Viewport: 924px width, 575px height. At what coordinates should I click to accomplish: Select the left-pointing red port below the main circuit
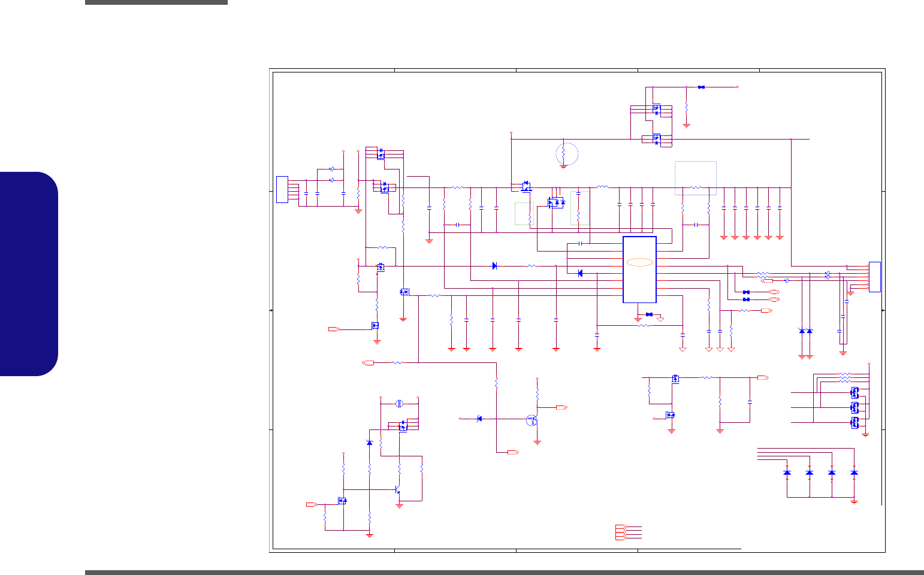coord(369,362)
